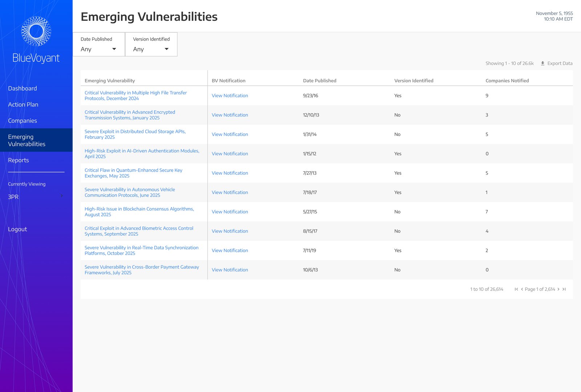Open Advanced Biometric Access Control exploit link
The image size is (581, 392).
click(139, 231)
